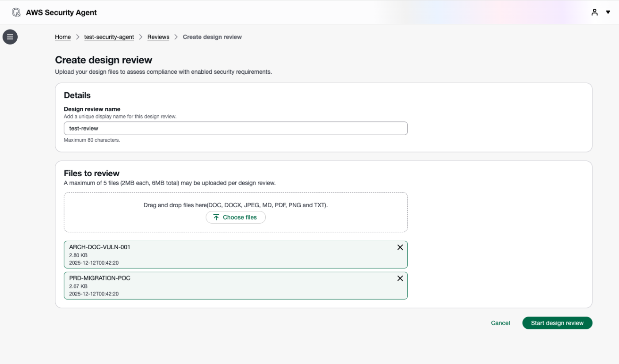Remove the ARCH-DOC-VULN-001 file
Screen dimensions: 619x364
pyautogui.click(x=400, y=247)
